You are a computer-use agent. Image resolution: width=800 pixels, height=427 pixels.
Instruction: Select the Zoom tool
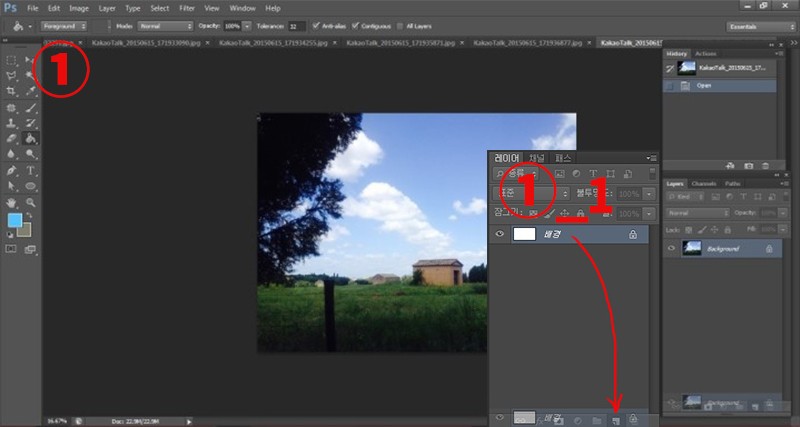(31, 202)
